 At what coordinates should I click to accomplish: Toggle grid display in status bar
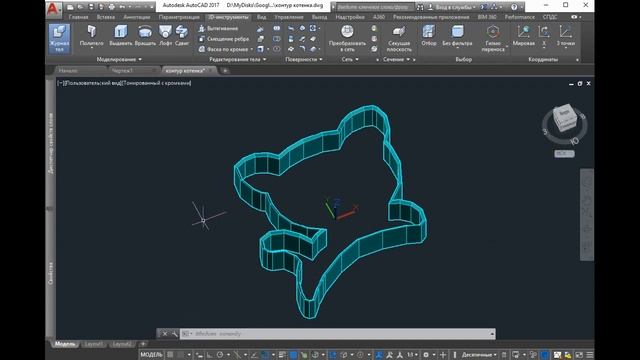[170, 355]
